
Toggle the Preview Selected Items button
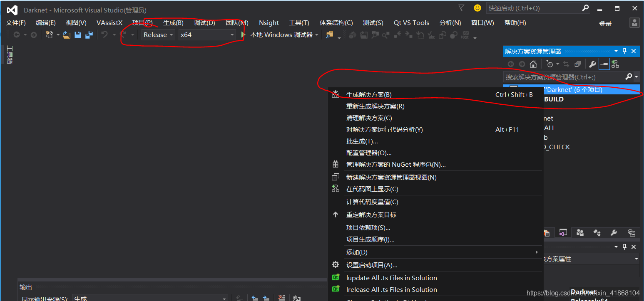pyautogui.click(x=604, y=64)
